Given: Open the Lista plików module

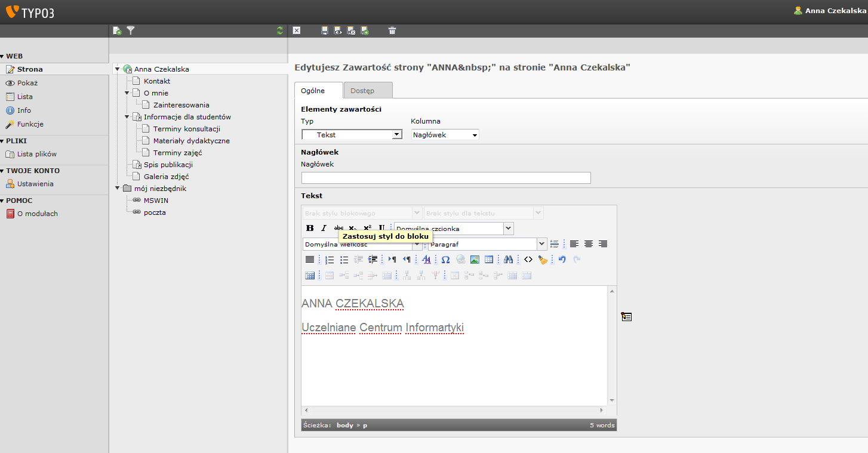Looking at the screenshot, I should tap(37, 154).
